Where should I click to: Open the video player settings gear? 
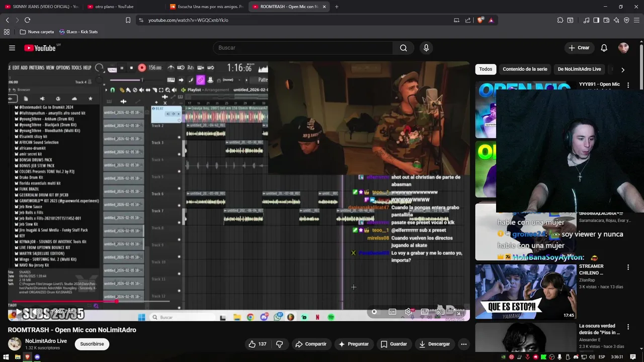coord(408,312)
